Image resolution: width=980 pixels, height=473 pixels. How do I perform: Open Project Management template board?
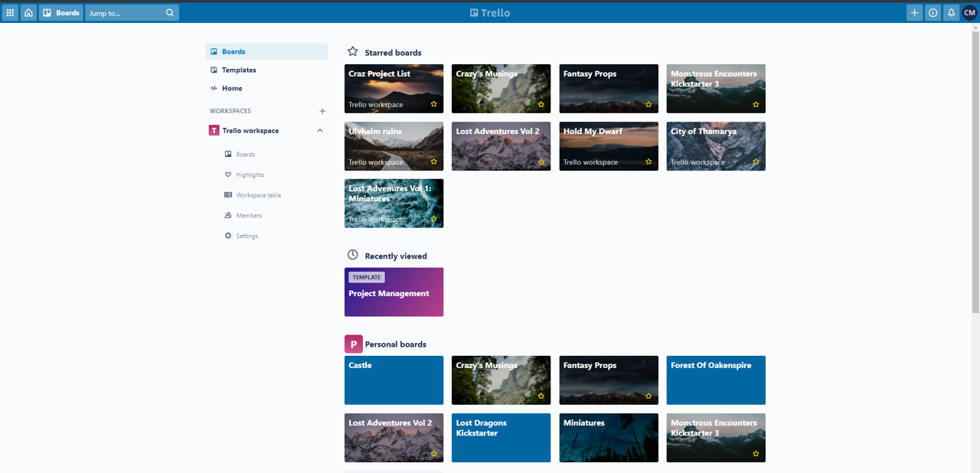tap(394, 292)
